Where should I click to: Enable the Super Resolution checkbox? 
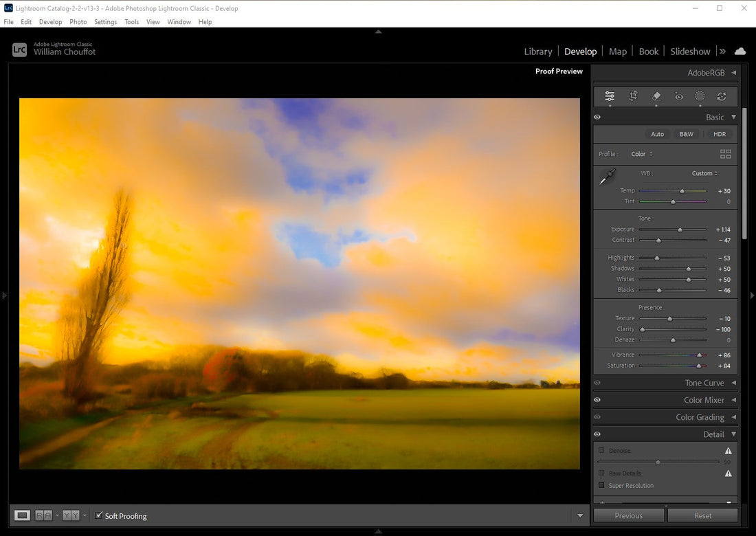click(x=601, y=485)
